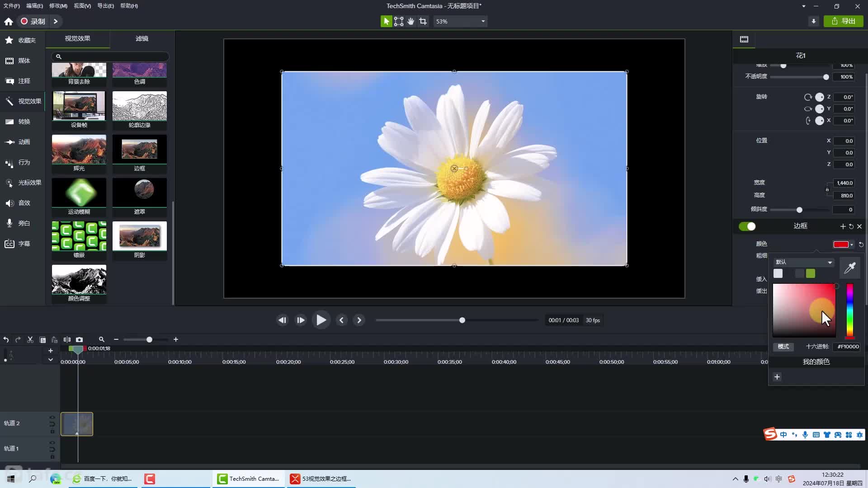
Task: Toggle the width-height aspect ratio lock
Action: pyautogui.click(x=827, y=189)
